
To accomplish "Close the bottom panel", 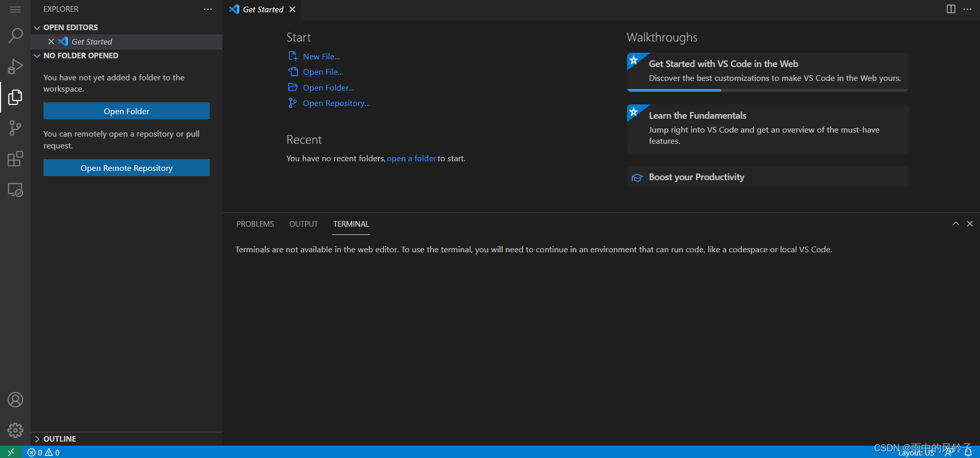I will [x=970, y=224].
